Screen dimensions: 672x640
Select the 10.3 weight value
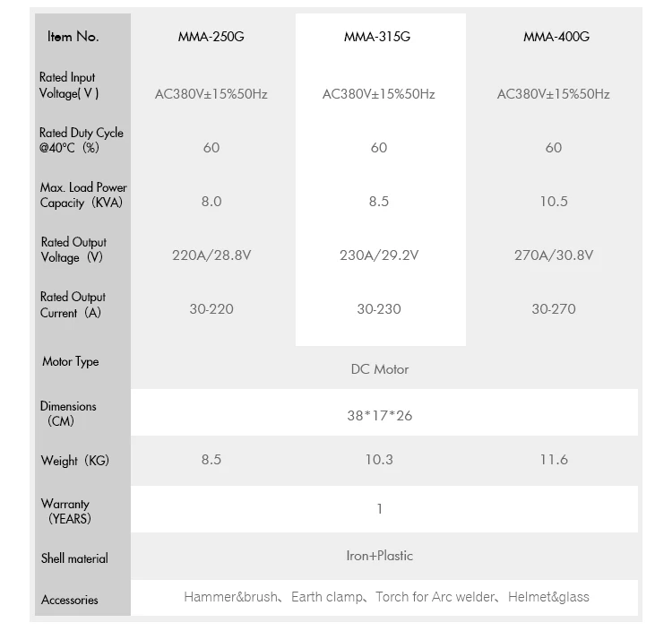[379, 460]
